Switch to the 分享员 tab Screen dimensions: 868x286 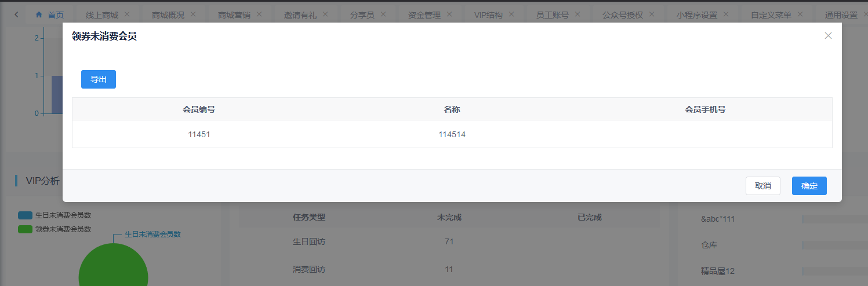[x=362, y=14]
